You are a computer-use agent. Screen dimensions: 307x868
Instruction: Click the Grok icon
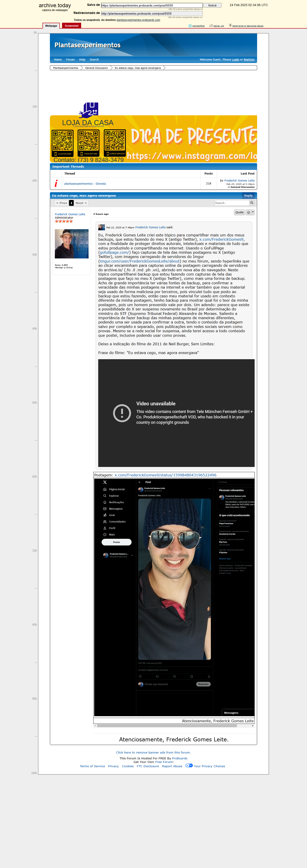tap(105, 515)
